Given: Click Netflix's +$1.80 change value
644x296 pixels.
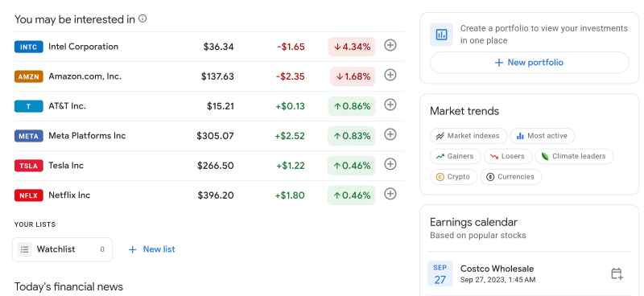Looking at the screenshot, I should [x=290, y=195].
